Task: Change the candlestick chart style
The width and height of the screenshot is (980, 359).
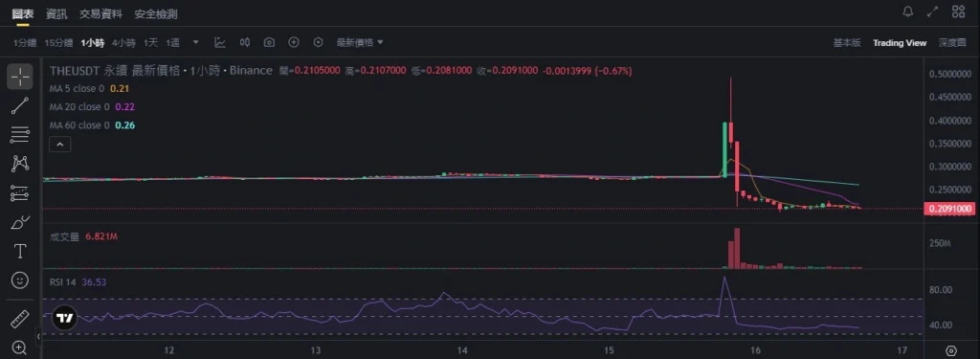Action: 245,42
